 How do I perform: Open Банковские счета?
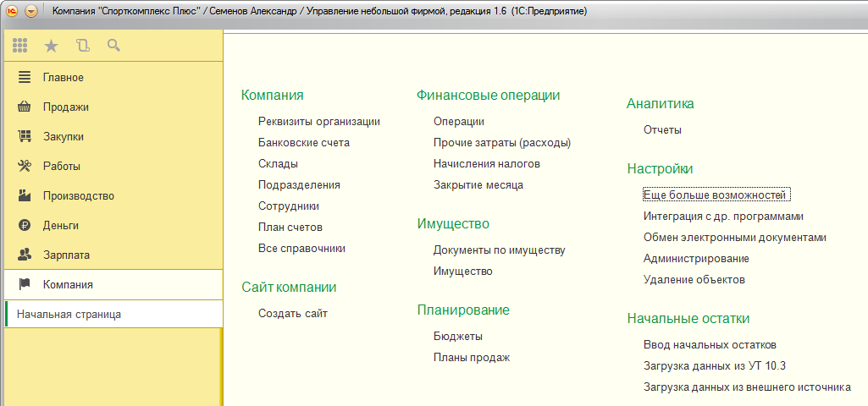[304, 143]
